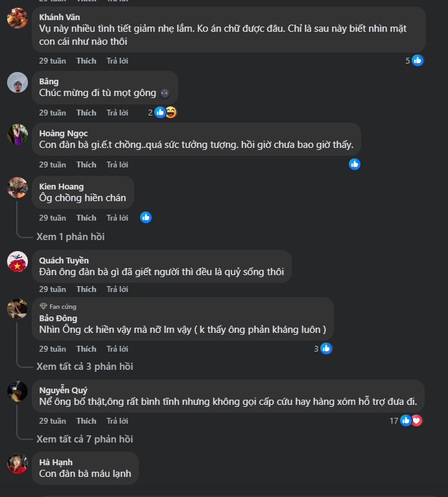Click the Fan cứng badge diamond icon
Screen dimensions: 448x497
(x=43, y=306)
